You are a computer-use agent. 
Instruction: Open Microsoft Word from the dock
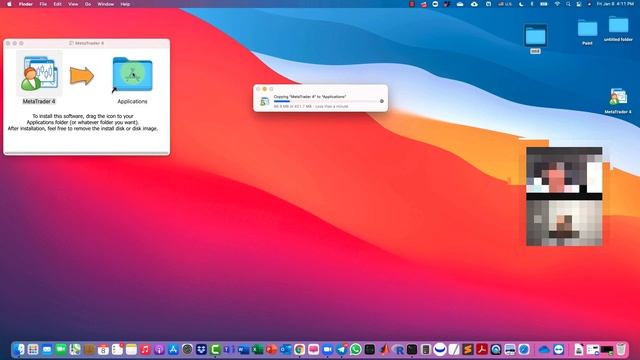click(243, 349)
